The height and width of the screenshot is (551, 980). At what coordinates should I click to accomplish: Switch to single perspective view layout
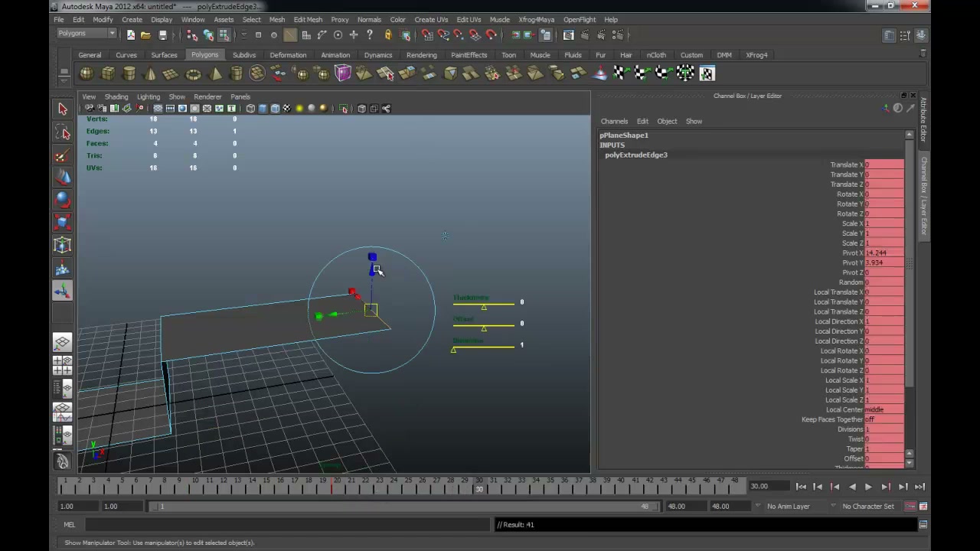63,343
